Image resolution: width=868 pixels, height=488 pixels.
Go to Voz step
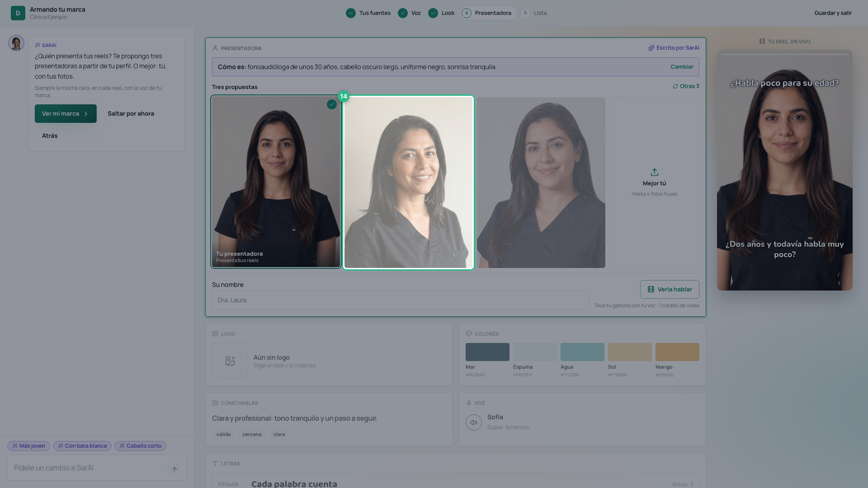coord(410,13)
